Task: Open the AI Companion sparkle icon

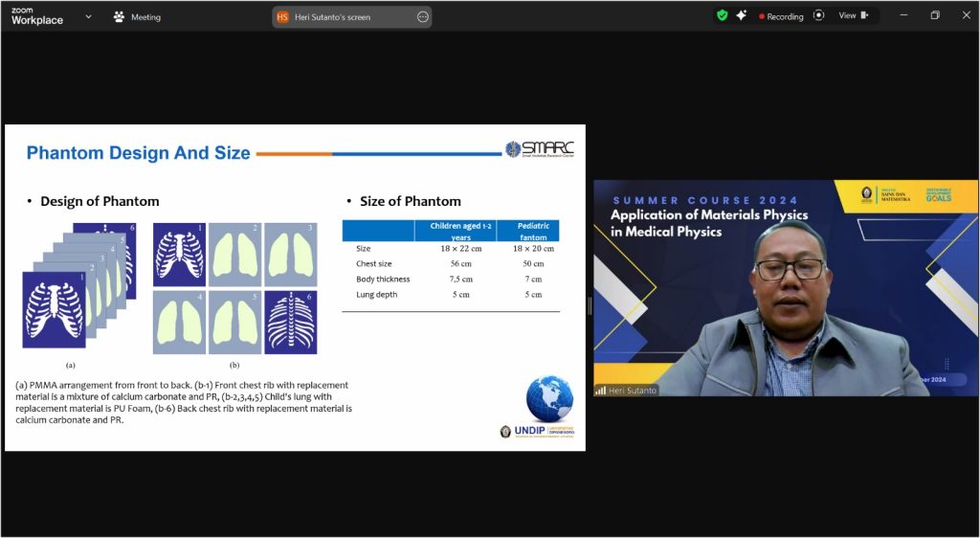Action: pyautogui.click(x=742, y=15)
